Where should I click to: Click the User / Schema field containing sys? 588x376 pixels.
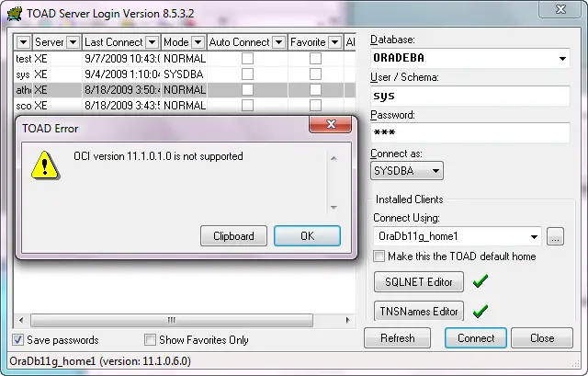click(x=469, y=96)
